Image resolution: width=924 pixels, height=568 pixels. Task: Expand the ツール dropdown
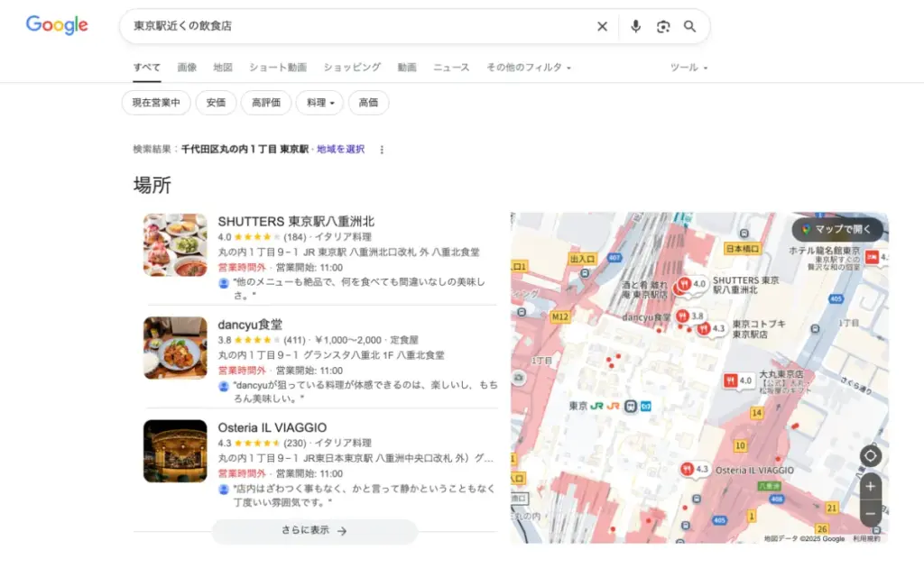tap(688, 68)
